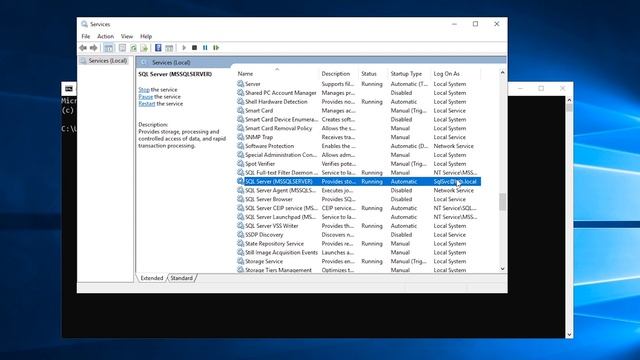This screenshot has width=640, height=360.
Task: Sort by the Description column header
Action: point(338,73)
